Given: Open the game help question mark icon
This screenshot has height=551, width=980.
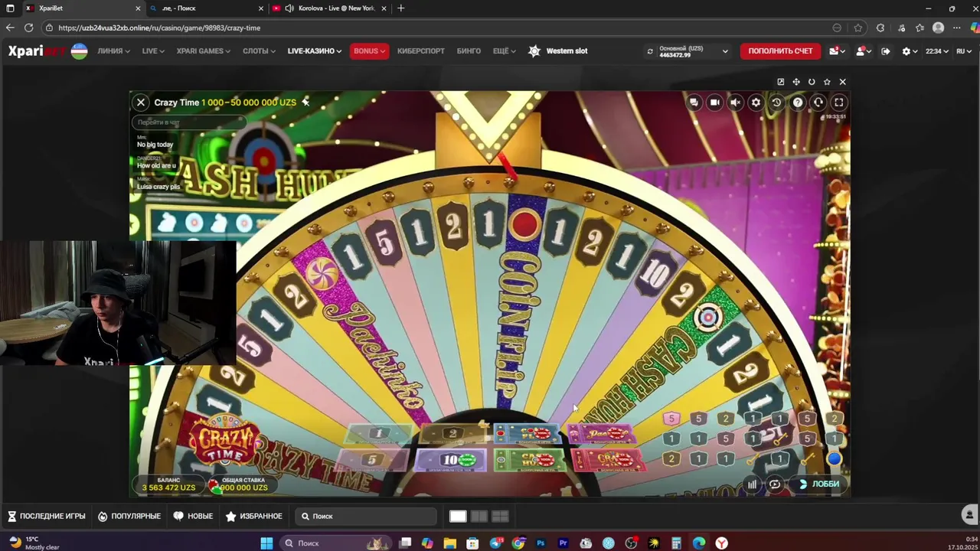Looking at the screenshot, I should tap(798, 103).
